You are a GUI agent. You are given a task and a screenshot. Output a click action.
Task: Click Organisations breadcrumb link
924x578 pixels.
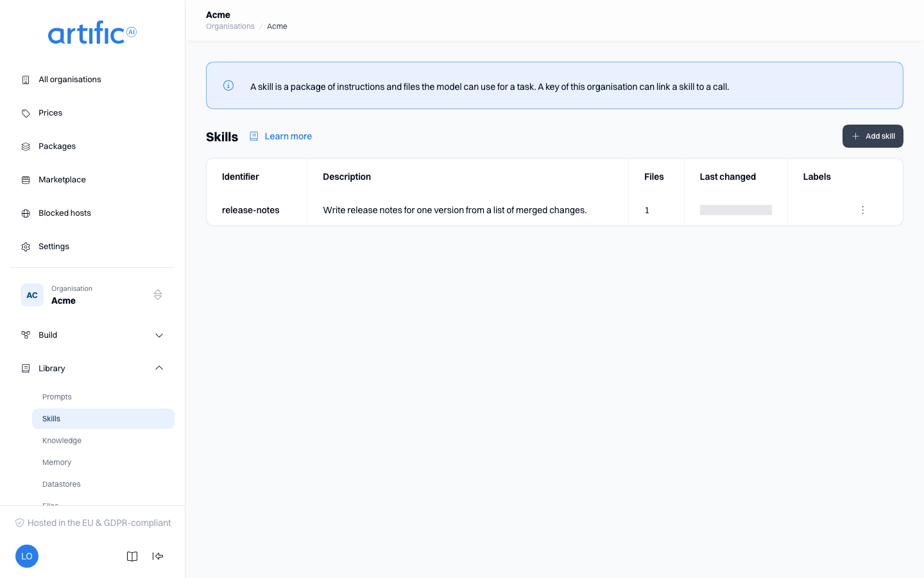click(230, 26)
